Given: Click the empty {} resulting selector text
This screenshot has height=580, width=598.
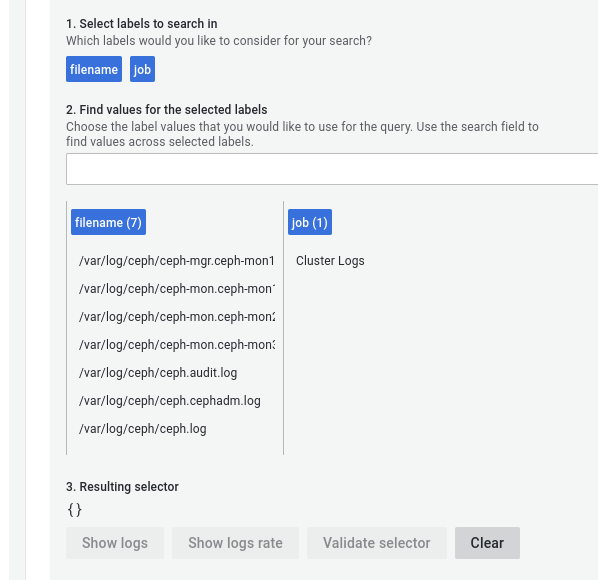Looking at the screenshot, I should coord(74,509).
